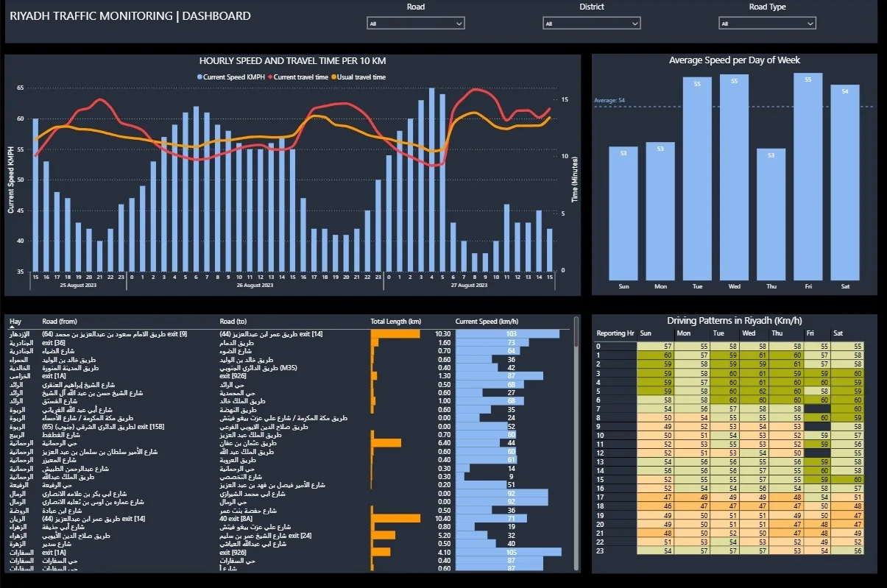Click the 'Average Speed per Day of Week' title
The image size is (887, 588).
tap(735, 60)
